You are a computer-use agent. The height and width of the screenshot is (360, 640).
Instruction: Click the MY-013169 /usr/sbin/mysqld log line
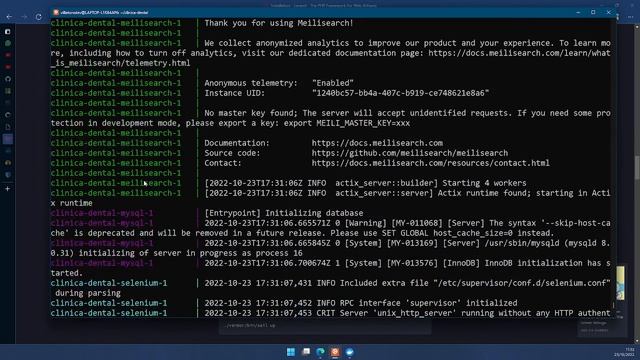coord(407,243)
